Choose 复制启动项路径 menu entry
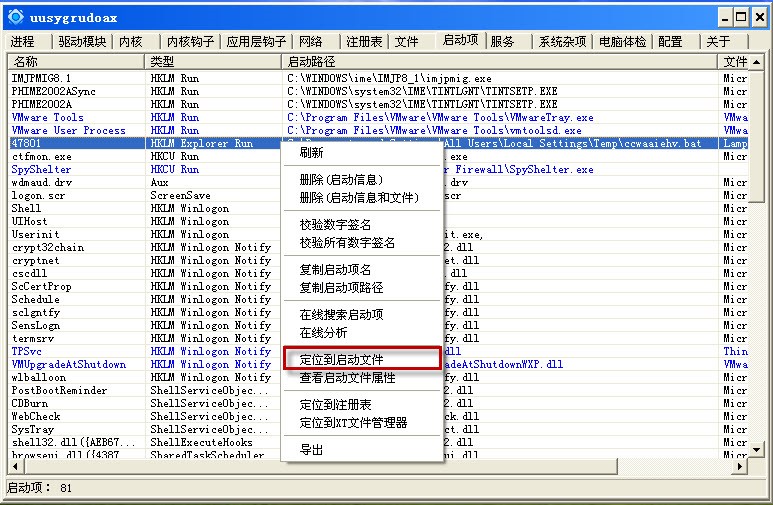 click(362, 288)
